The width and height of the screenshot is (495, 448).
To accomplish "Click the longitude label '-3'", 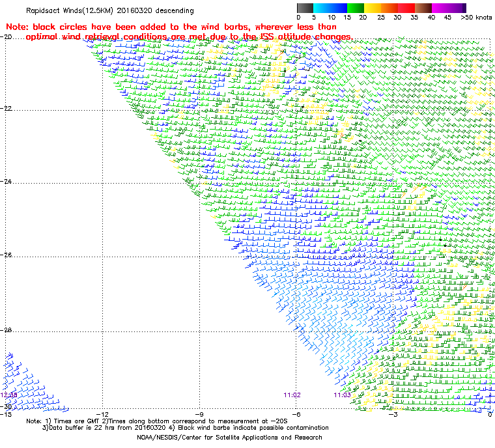I will tap(393, 414).
